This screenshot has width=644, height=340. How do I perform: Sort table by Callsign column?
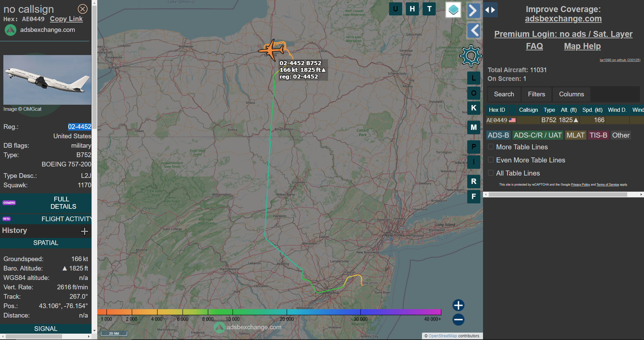[528, 110]
